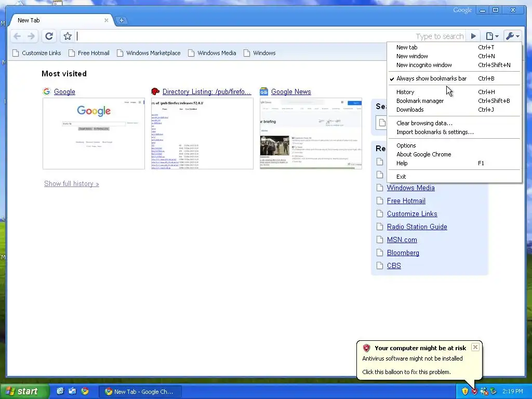Select New window menu entry

pyautogui.click(x=454, y=56)
